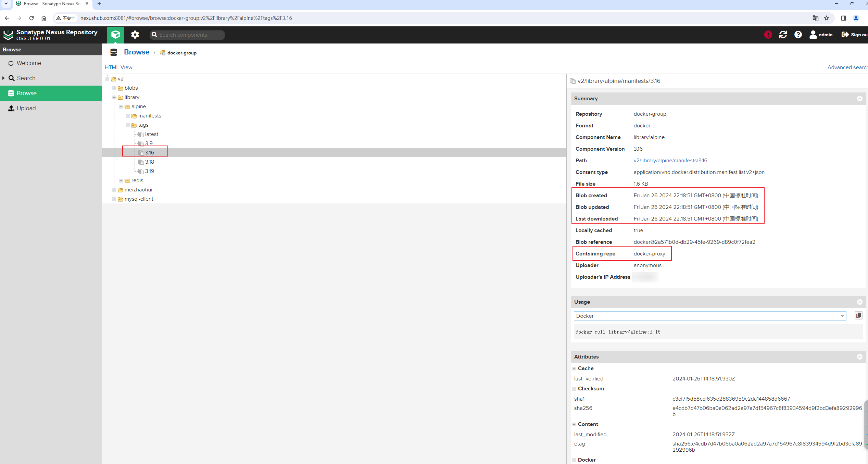This screenshot has height=464, width=868.
Task: Click the red system status alert icon
Action: pos(768,35)
